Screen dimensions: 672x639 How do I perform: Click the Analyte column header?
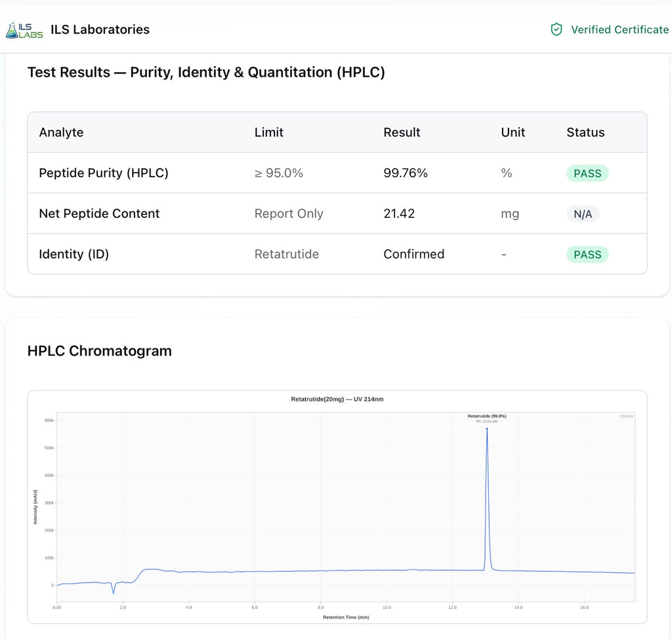[61, 133]
